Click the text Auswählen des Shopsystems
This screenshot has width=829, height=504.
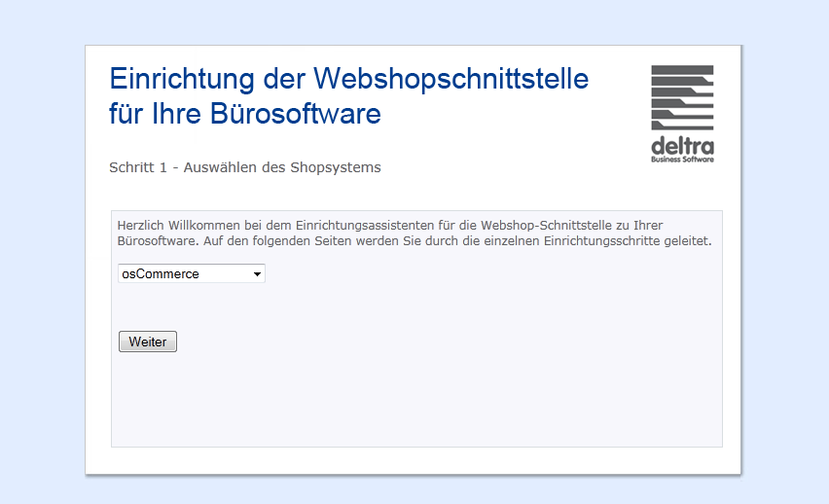point(282,167)
